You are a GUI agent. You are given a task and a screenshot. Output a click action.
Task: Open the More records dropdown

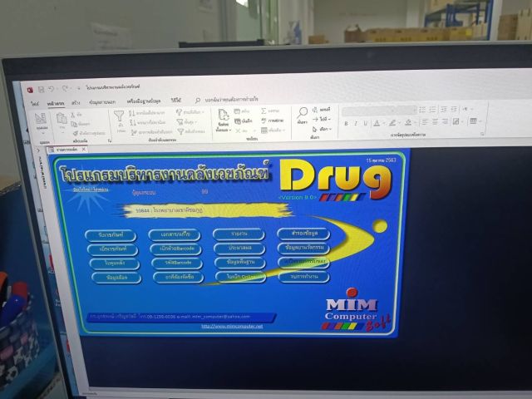(273, 131)
